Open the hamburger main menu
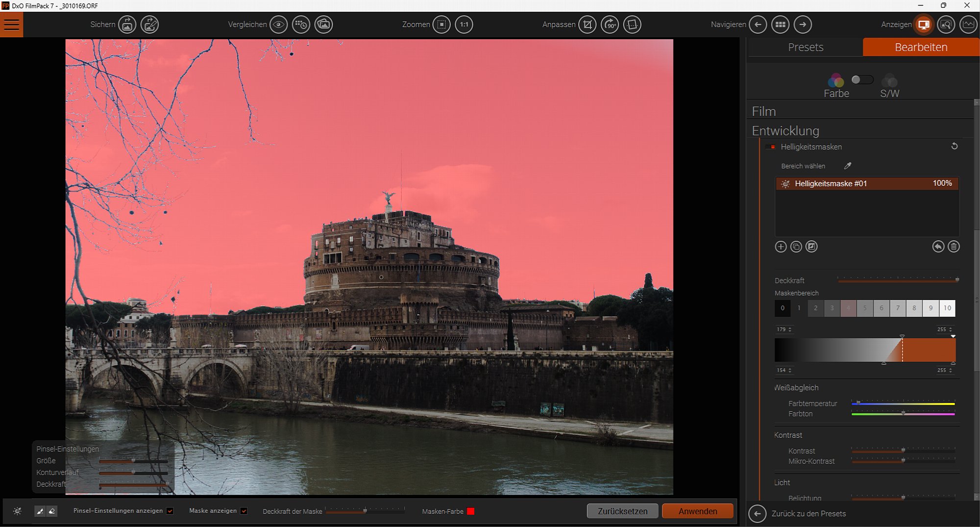The width and height of the screenshot is (980, 527). 11,25
